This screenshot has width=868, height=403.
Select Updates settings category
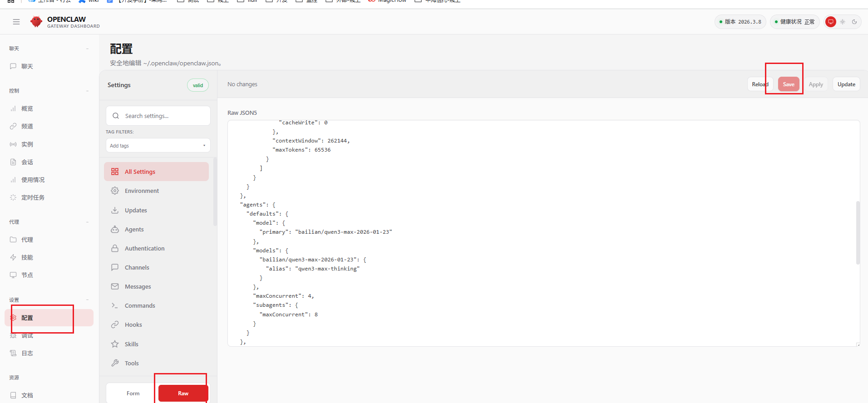[x=156, y=210]
